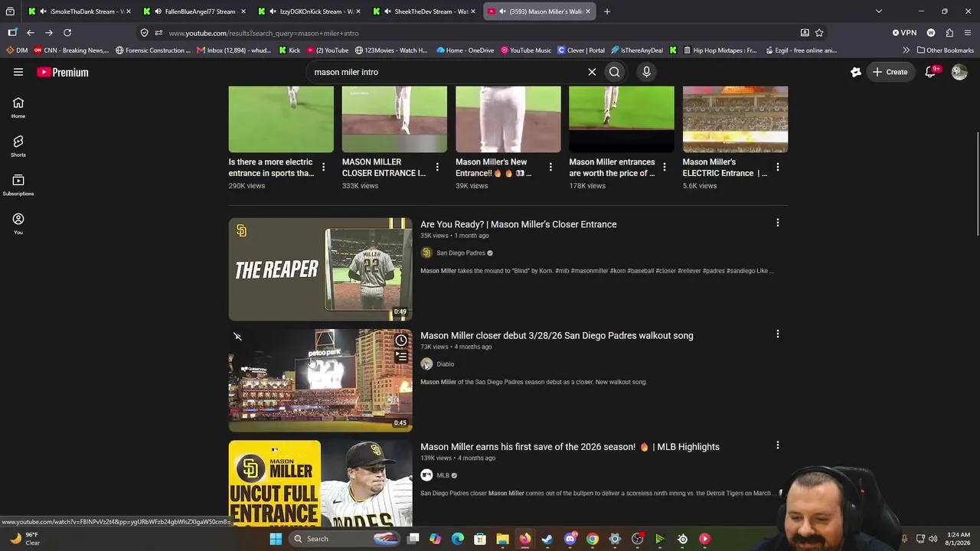
Task: Open the YouTube Music bookmark
Action: (526, 51)
